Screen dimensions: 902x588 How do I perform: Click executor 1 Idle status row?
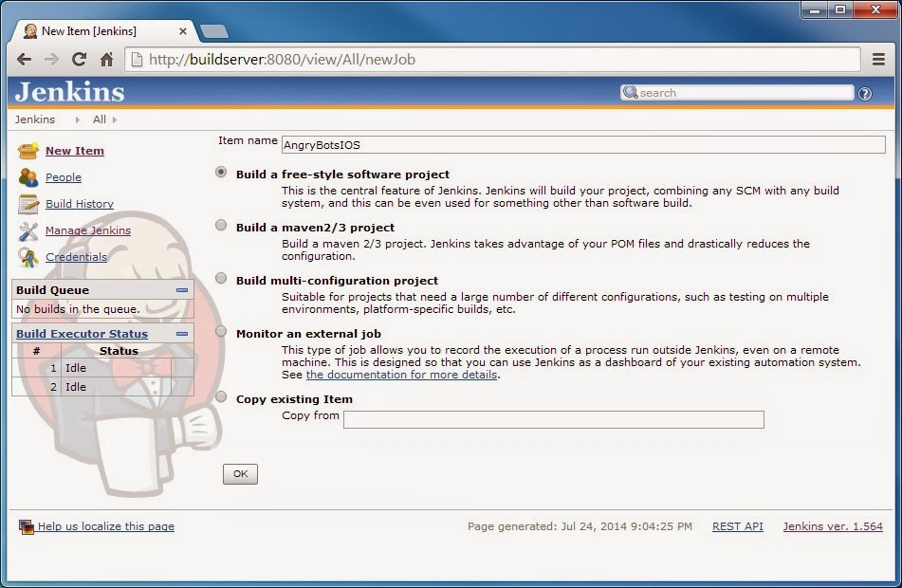(103, 368)
